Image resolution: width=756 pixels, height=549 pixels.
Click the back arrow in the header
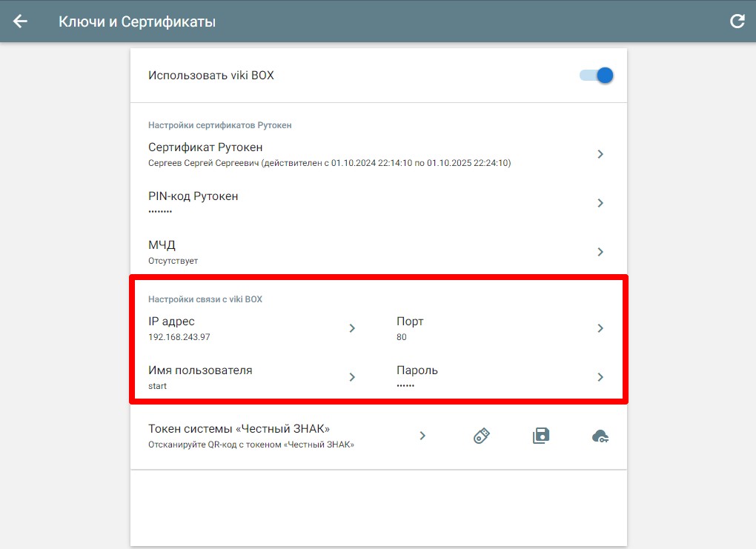pyautogui.click(x=20, y=21)
